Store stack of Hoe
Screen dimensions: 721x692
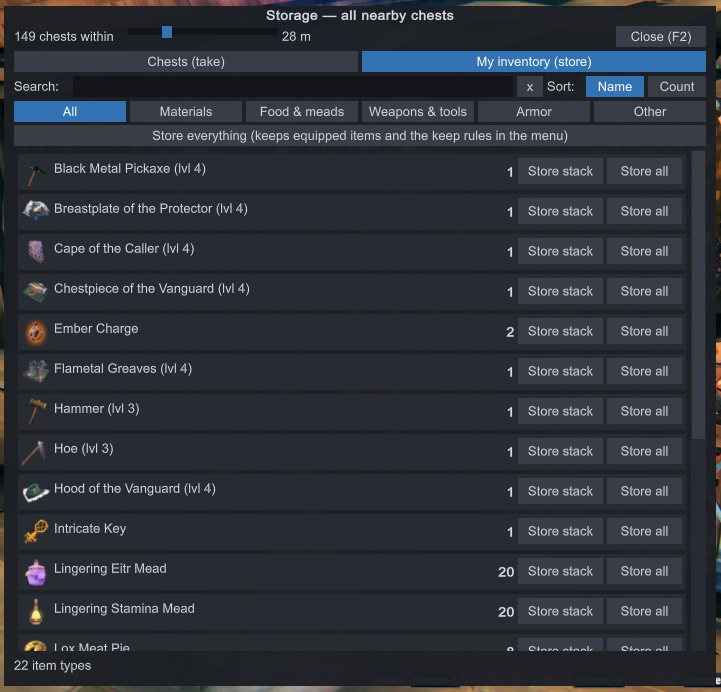560,452
